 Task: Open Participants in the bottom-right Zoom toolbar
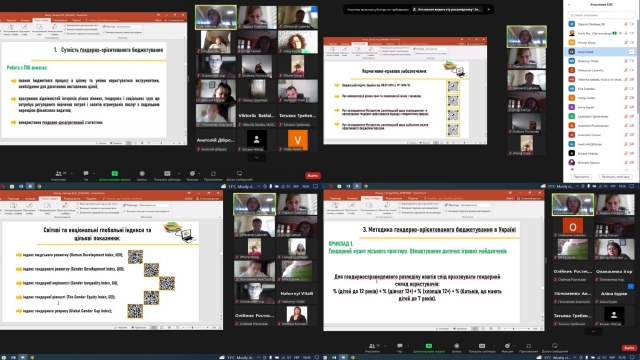(372, 348)
